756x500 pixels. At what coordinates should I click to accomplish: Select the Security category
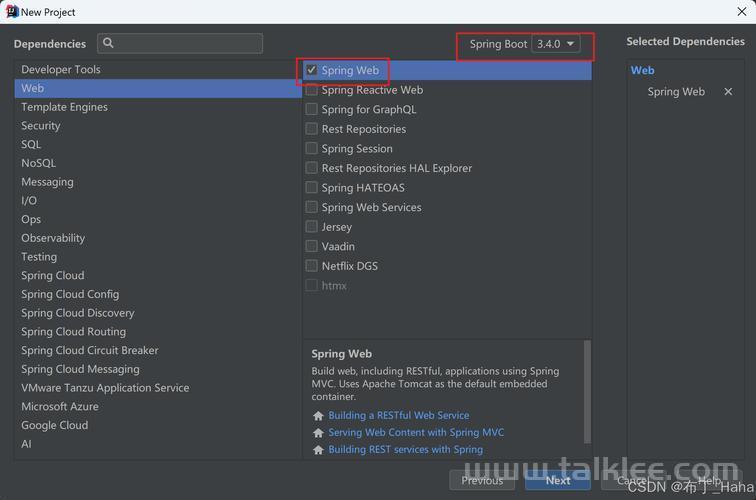(158, 126)
